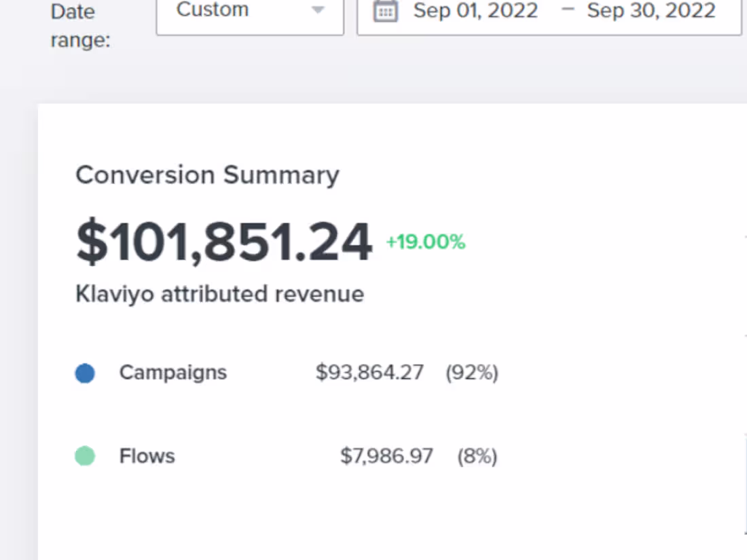Click the chevron on the Custom selector
This screenshot has width=747, height=560.
click(317, 10)
